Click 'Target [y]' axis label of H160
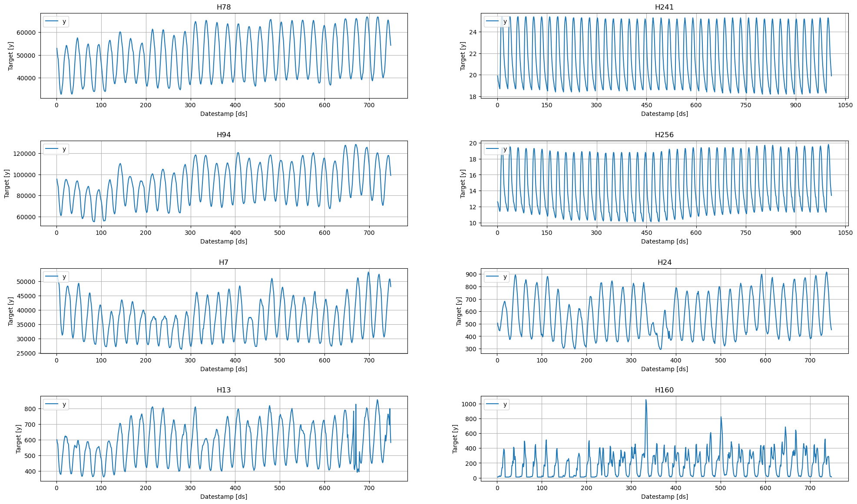This screenshot has width=857, height=504. pyautogui.click(x=455, y=439)
